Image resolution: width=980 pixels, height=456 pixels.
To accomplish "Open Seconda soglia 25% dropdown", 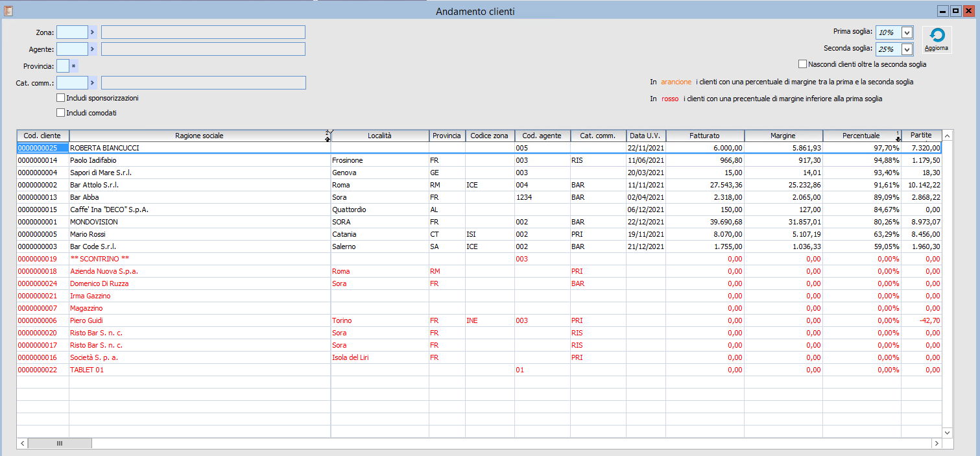I will tap(907, 49).
